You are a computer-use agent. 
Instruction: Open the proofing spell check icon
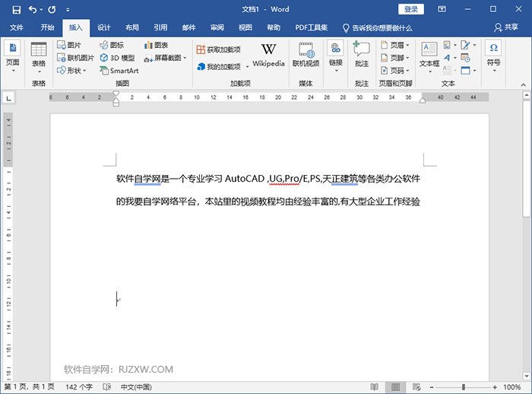point(107,387)
